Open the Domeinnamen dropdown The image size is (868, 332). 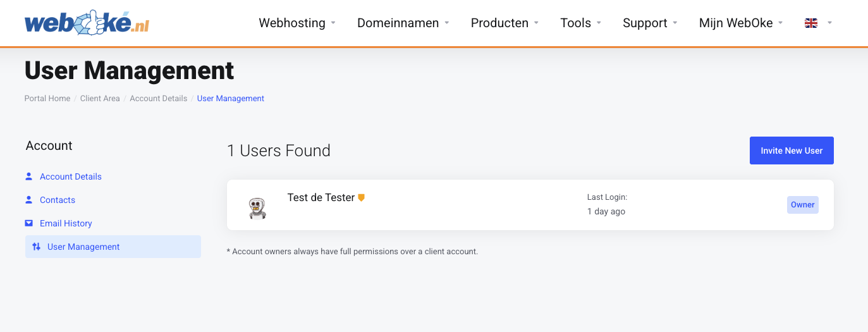click(403, 23)
